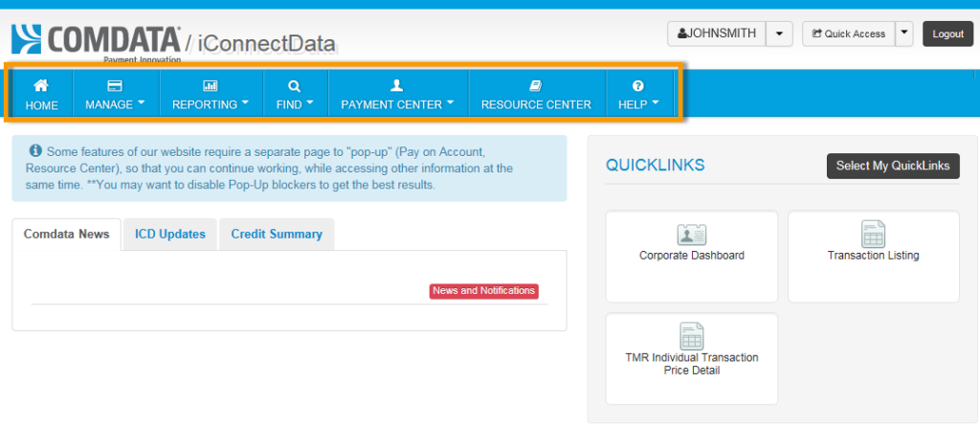Open the FIND menu
The width and height of the screenshot is (980, 428).
click(296, 93)
